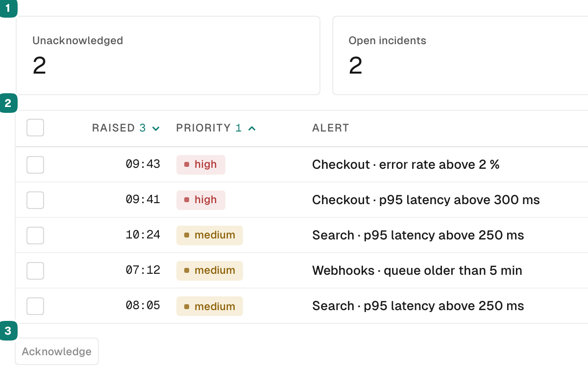Click the 08:05 raised time
This screenshot has height=368, width=588.
[143, 306]
